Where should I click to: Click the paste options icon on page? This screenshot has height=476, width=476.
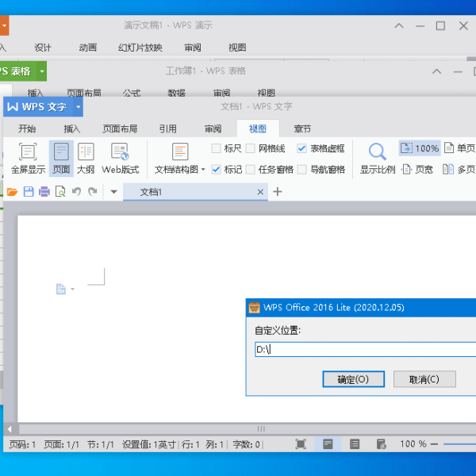click(61, 289)
